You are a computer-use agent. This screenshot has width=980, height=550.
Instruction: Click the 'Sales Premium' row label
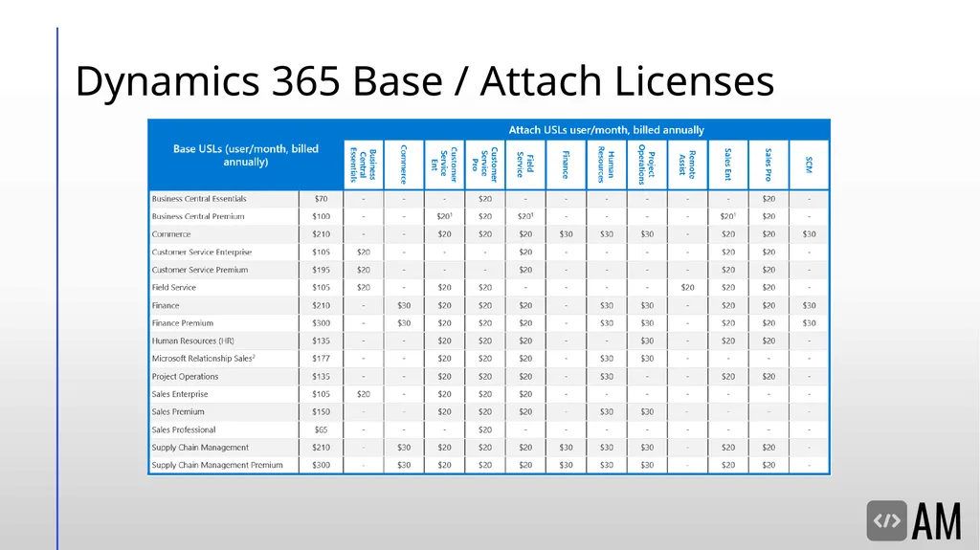178,412
